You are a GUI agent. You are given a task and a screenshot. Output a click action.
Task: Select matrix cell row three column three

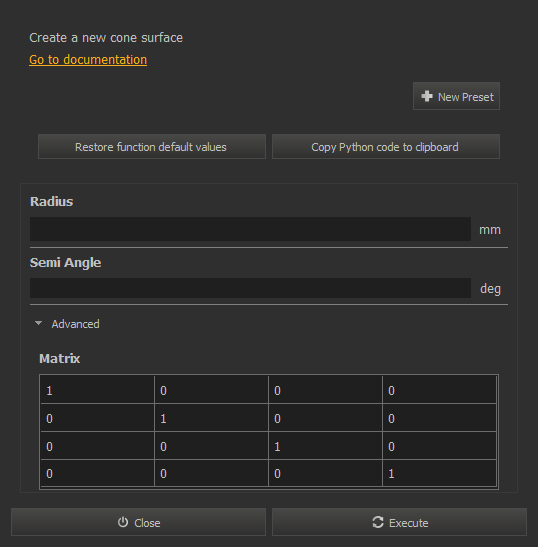(326, 446)
